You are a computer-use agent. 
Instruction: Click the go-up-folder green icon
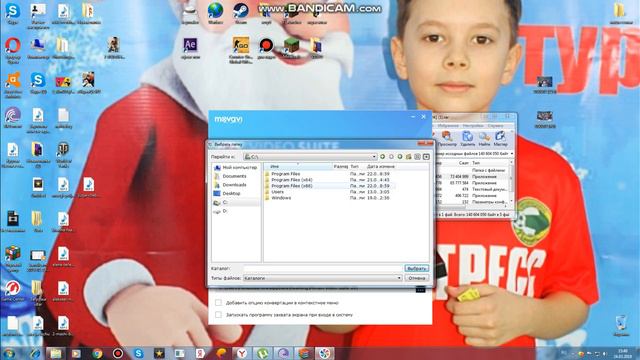click(x=400, y=157)
